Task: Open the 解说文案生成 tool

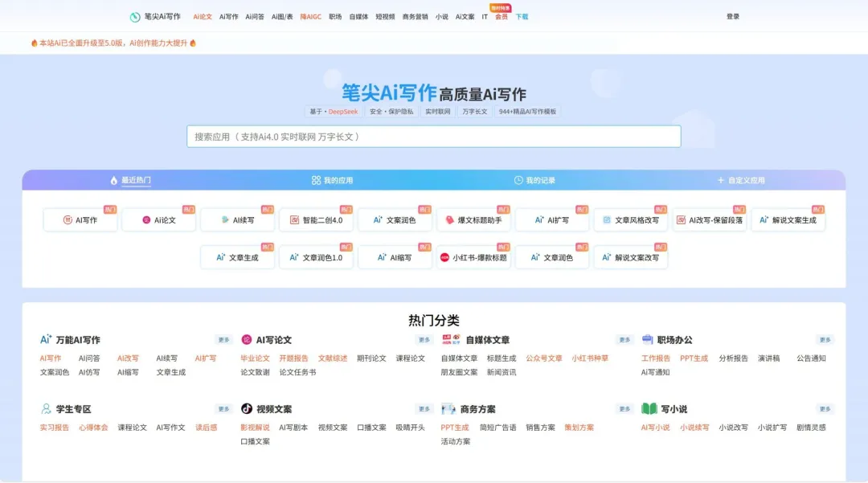Action: [x=788, y=220]
